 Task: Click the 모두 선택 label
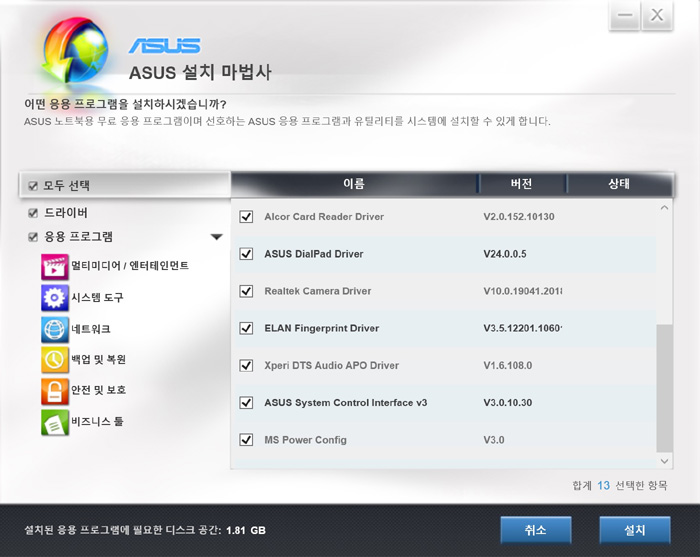67,186
